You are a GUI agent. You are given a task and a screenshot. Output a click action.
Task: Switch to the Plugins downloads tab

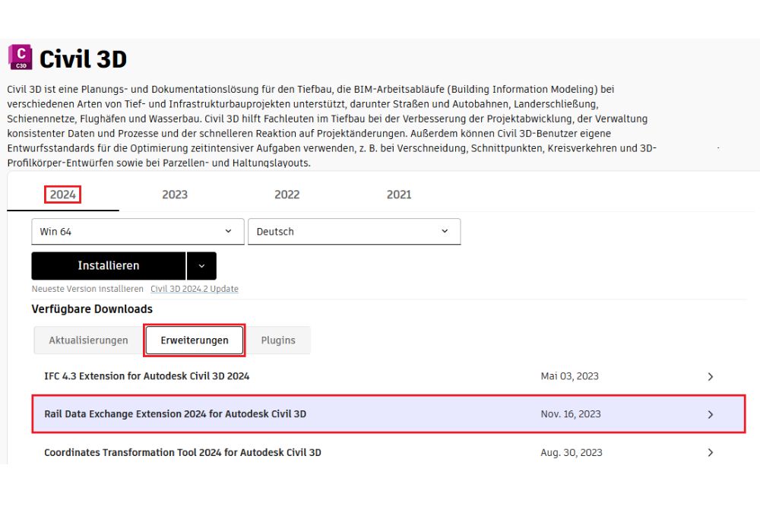coord(278,340)
